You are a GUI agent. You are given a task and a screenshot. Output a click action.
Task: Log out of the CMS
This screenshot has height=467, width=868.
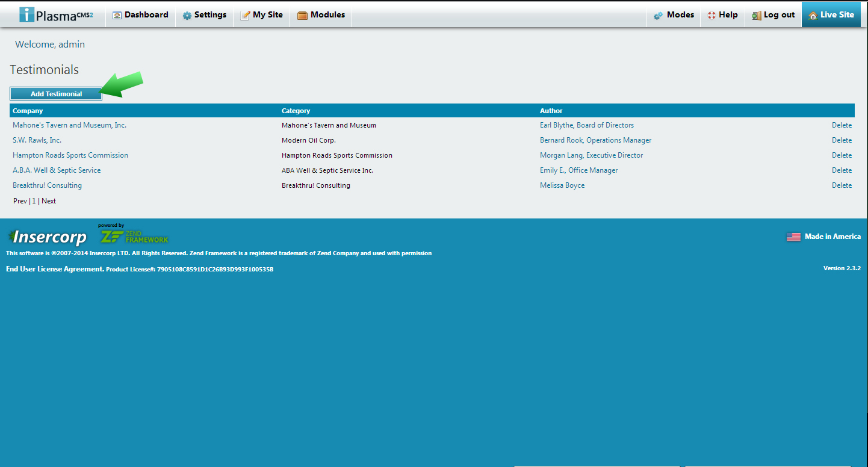(773, 14)
